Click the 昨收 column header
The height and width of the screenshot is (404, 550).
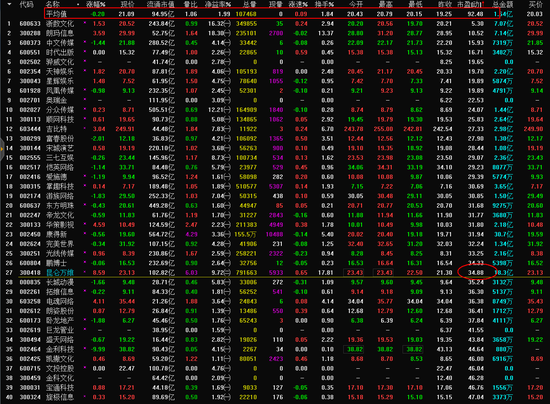445,4
